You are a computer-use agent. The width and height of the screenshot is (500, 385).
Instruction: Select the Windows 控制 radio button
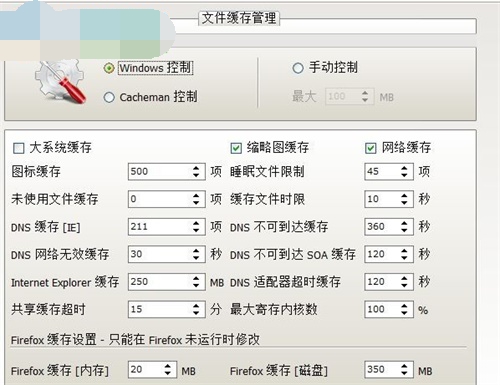(109, 68)
